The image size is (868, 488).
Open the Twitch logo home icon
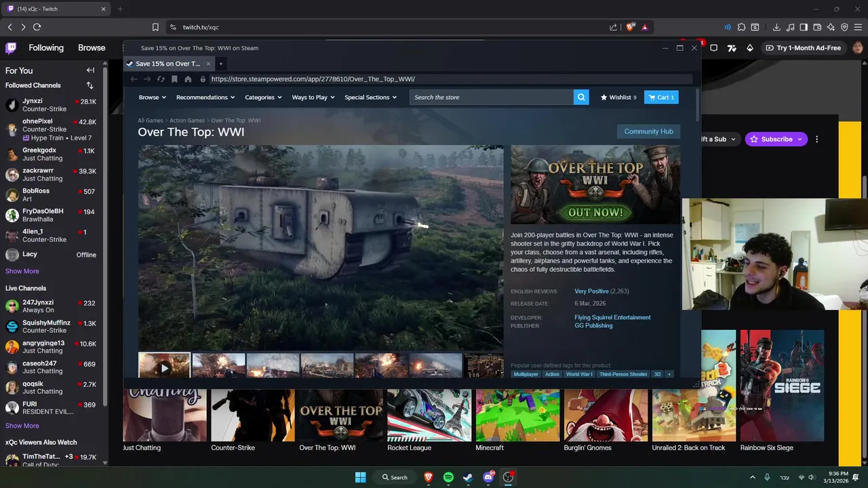tap(11, 48)
